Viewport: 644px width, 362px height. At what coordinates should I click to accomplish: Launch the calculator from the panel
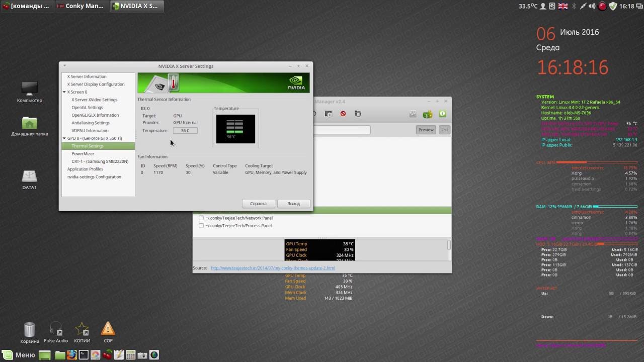coord(130,355)
